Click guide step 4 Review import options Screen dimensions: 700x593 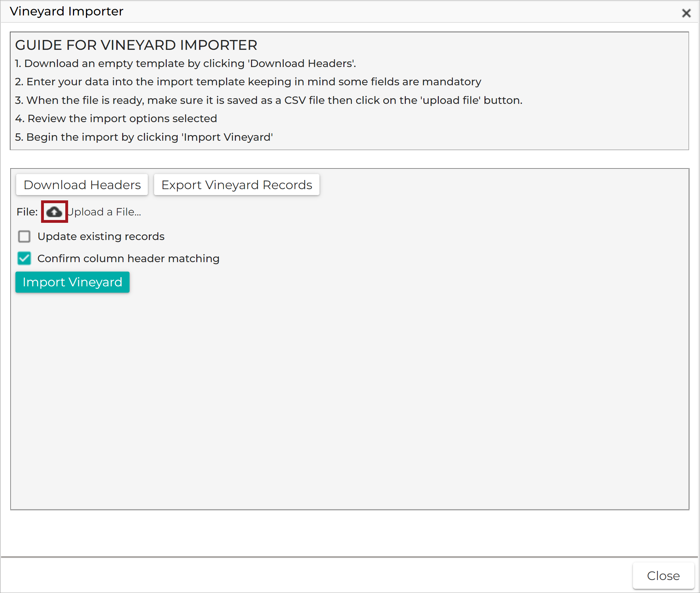pos(116,119)
